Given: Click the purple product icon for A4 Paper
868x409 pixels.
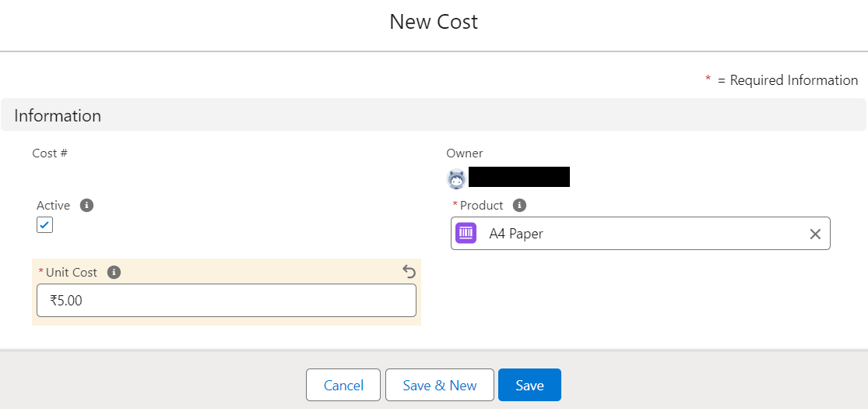Looking at the screenshot, I should point(466,233).
